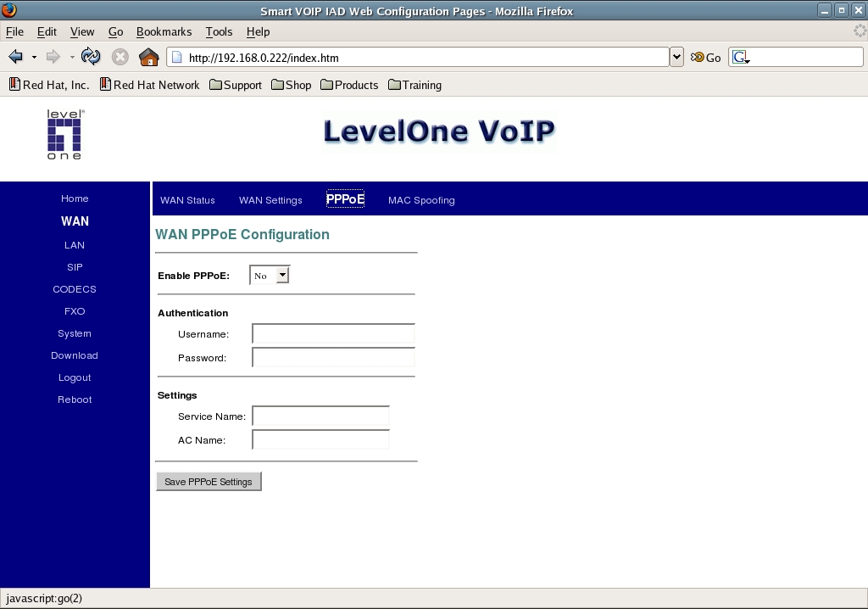Screen dimensions: 868x609
Task: Open SIP settings in the sidebar
Action: (75, 267)
